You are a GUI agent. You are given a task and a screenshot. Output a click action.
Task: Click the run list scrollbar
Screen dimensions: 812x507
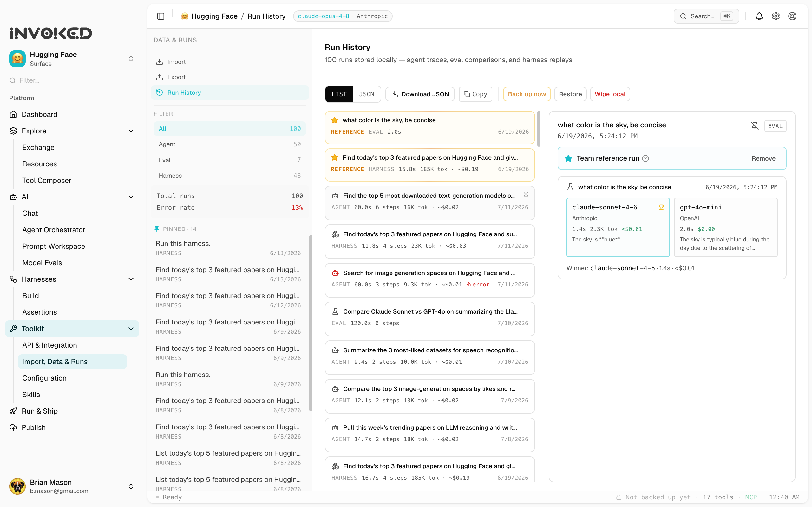539,129
